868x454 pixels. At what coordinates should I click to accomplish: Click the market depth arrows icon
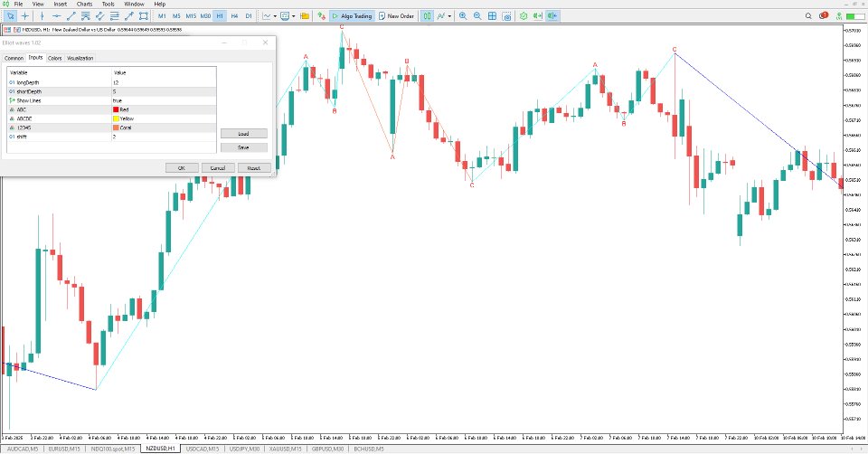pyautogui.click(x=322, y=16)
